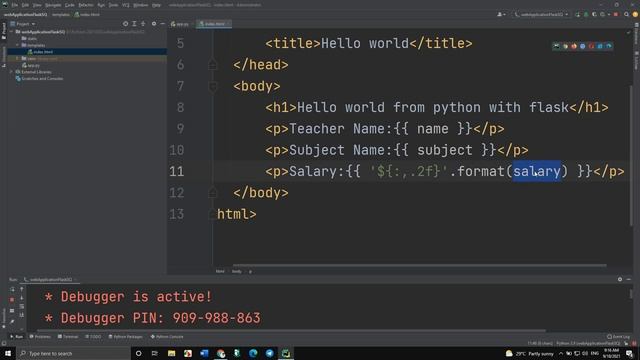
Task: Open the Code menu
Action: (70, 5)
